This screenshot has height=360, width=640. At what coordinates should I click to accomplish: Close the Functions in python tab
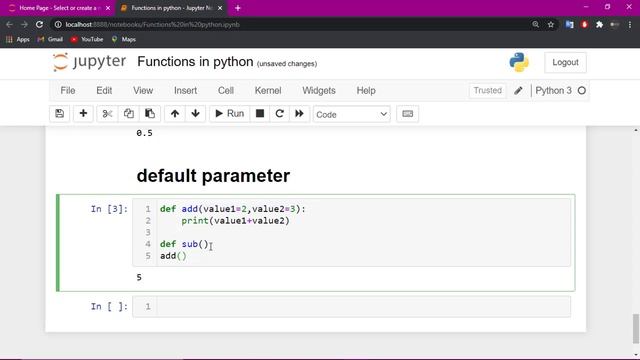pyautogui.click(x=220, y=8)
